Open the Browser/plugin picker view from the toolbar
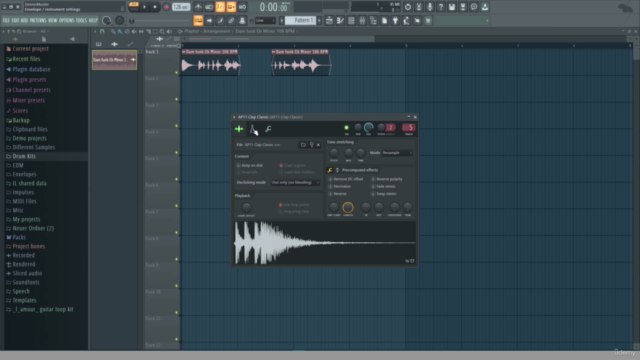The height and width of the screenshot is (360, 640). pos(373,20)
